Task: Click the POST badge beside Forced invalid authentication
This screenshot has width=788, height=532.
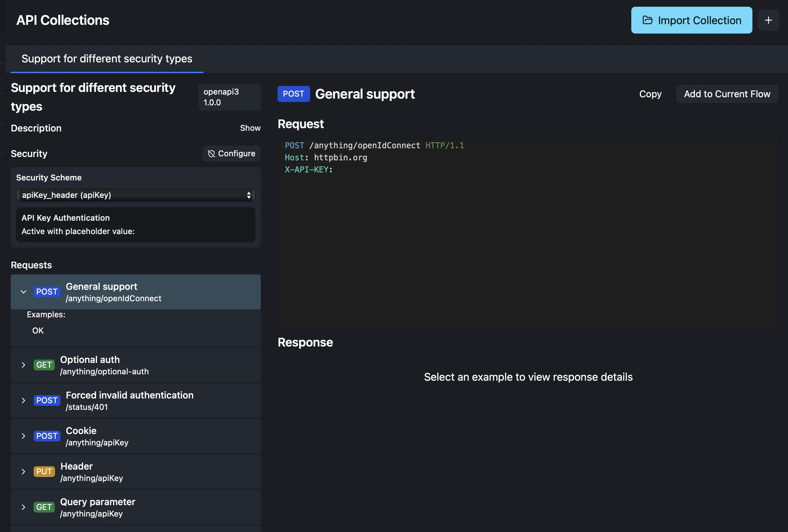Action: (47, 401)
